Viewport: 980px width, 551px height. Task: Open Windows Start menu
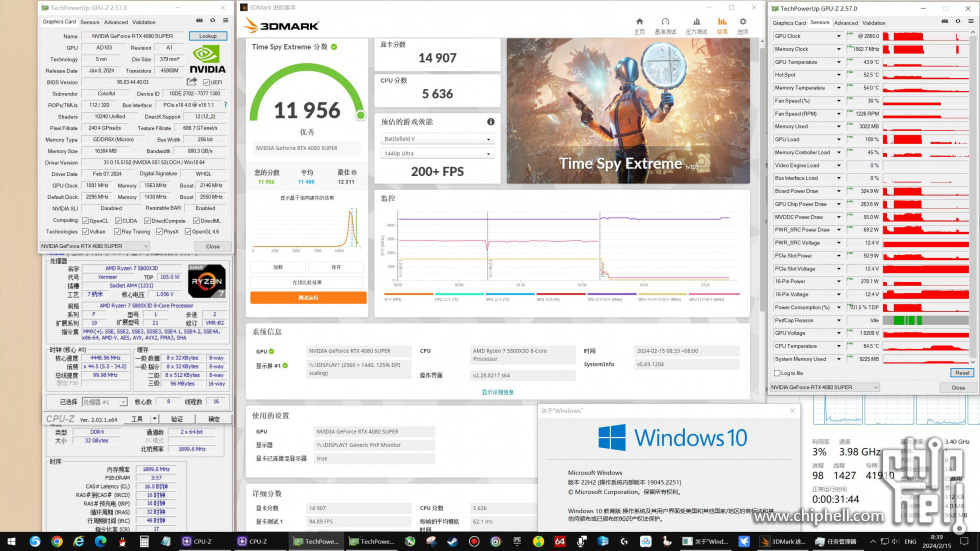[11, 541]
